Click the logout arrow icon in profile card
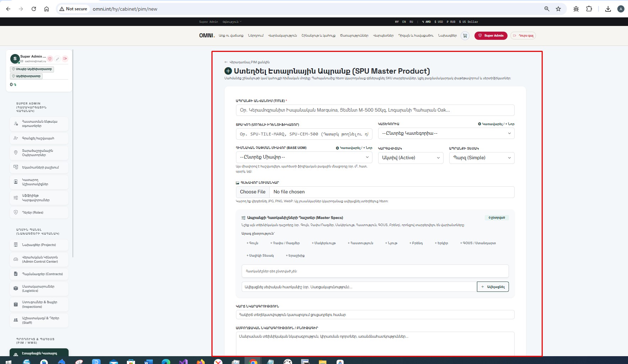This screenshot has width=628, height=364. 65,59
